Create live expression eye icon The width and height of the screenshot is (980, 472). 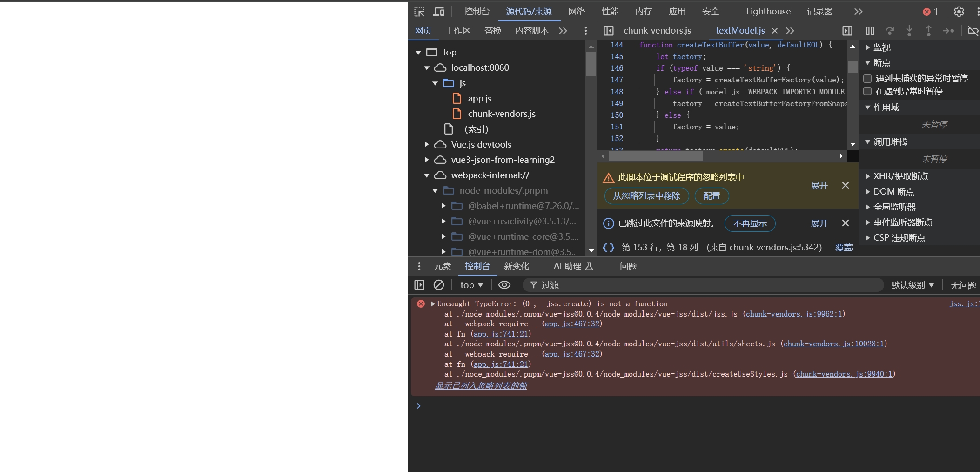[x=504, y=285]
